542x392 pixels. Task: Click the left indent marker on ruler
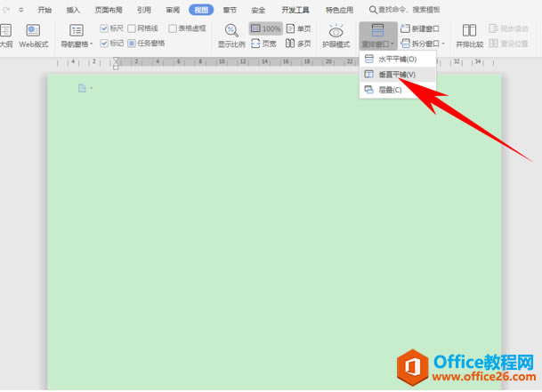tap(116, 67)
